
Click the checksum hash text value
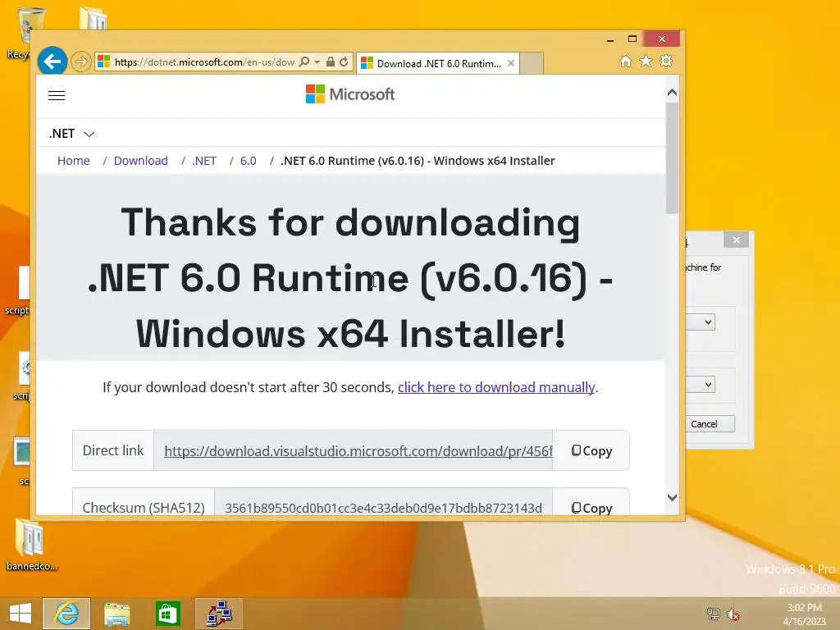tap(383, 508)
